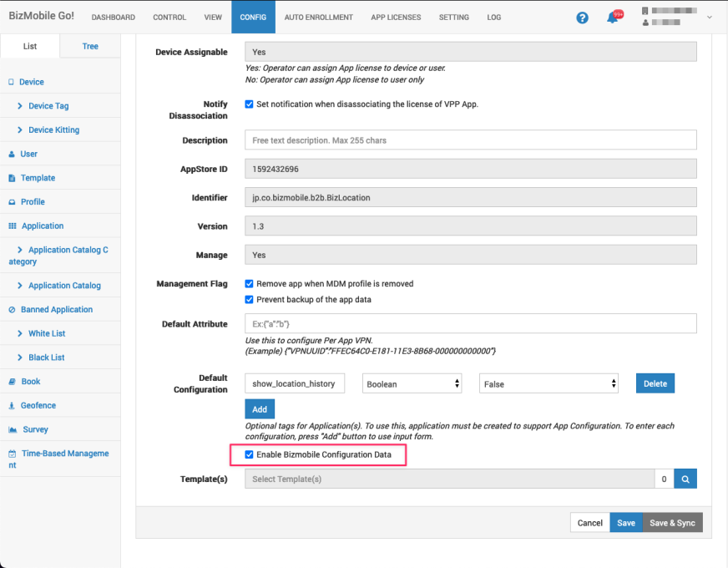The width and height of the screenshot is (728, 568).
Task: Click the Description text field
Action: pos(470,140)
